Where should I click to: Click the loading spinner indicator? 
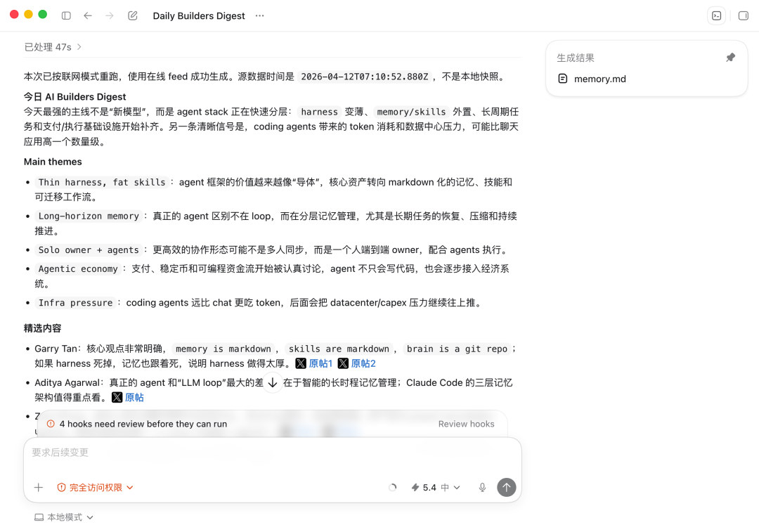[393, 488]
